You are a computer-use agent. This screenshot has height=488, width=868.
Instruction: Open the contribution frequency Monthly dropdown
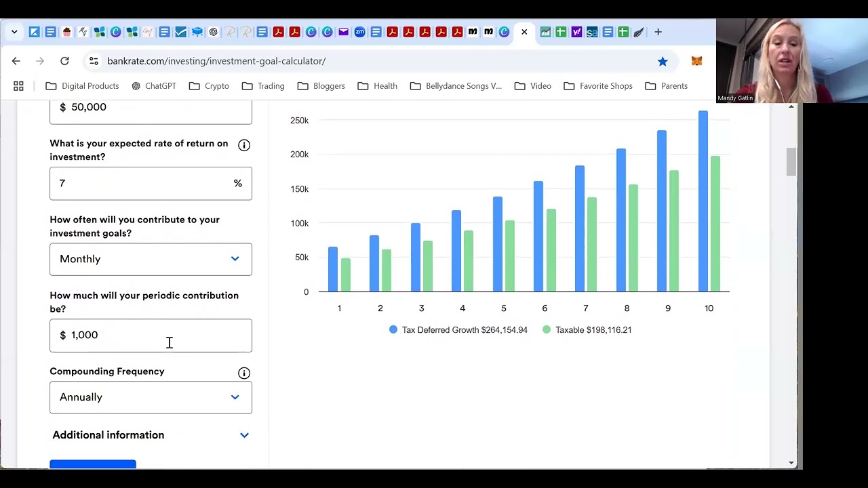point(151,259)
